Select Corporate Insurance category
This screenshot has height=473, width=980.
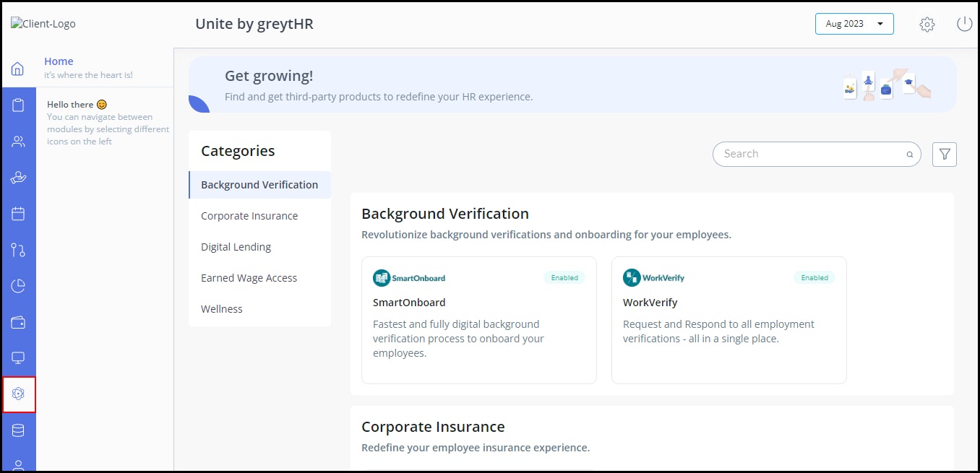249,216
